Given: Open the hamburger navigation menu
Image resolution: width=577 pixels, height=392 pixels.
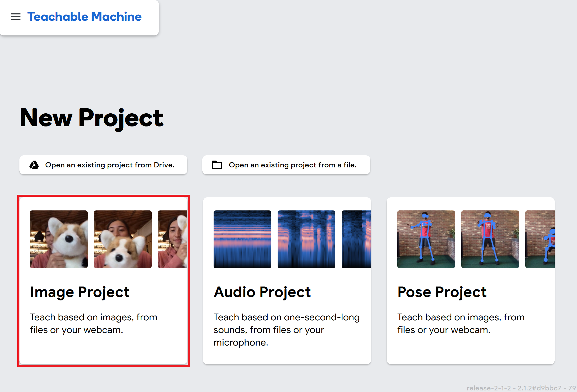Looking at the screenshot, I should [15, 17].
